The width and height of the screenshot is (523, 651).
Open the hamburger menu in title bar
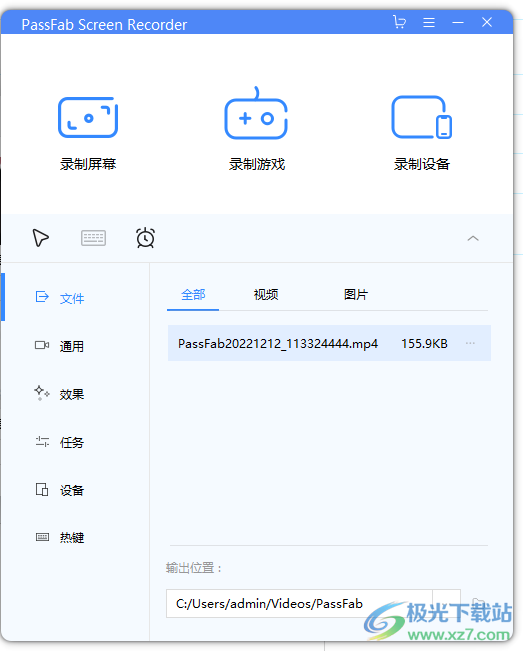tap(429, 22)
